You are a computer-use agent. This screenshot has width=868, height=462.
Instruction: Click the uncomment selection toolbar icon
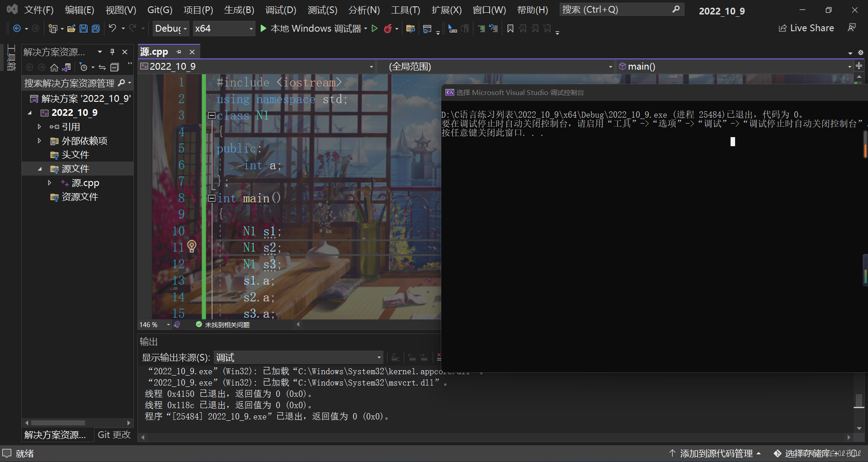(x=493, y=29)
